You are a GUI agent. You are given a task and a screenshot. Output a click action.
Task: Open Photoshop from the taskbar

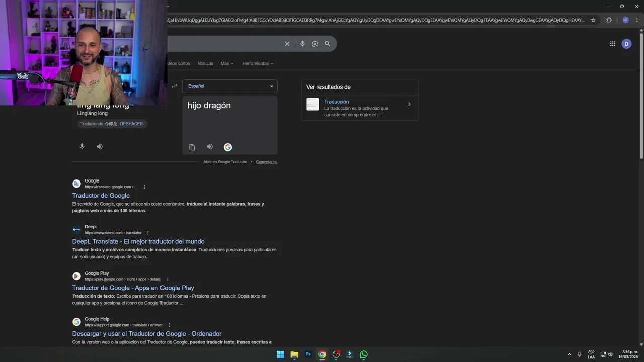pyautogui.click(x=308, y=354)
